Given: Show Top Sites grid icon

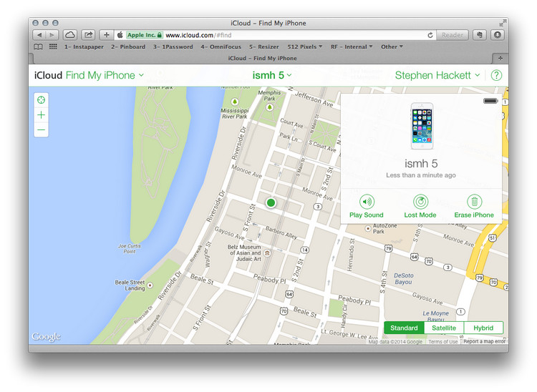Looking at the screenshot, I should tap(53, 46).
